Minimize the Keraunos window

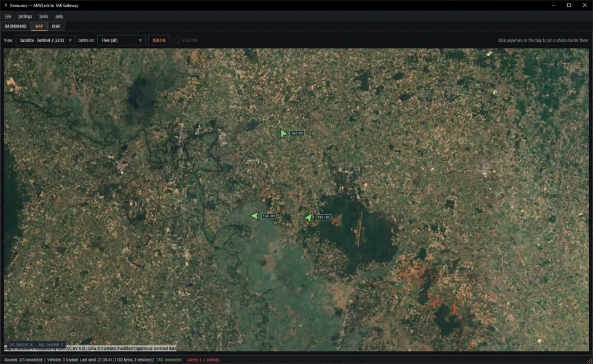[553, 6]
